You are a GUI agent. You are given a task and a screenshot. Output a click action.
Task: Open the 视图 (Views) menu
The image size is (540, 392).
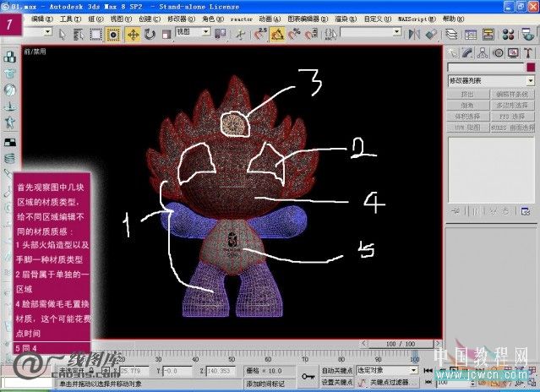[121, 19]
